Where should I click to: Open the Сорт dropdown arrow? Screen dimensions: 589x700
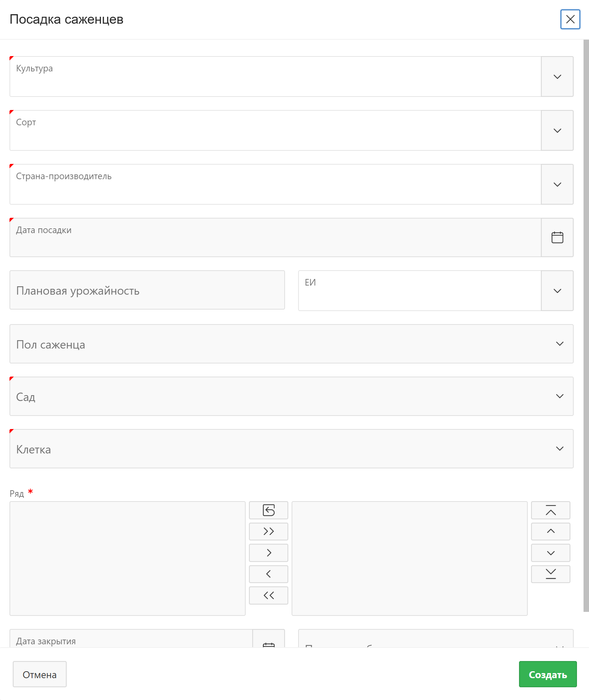pos(557,130)
